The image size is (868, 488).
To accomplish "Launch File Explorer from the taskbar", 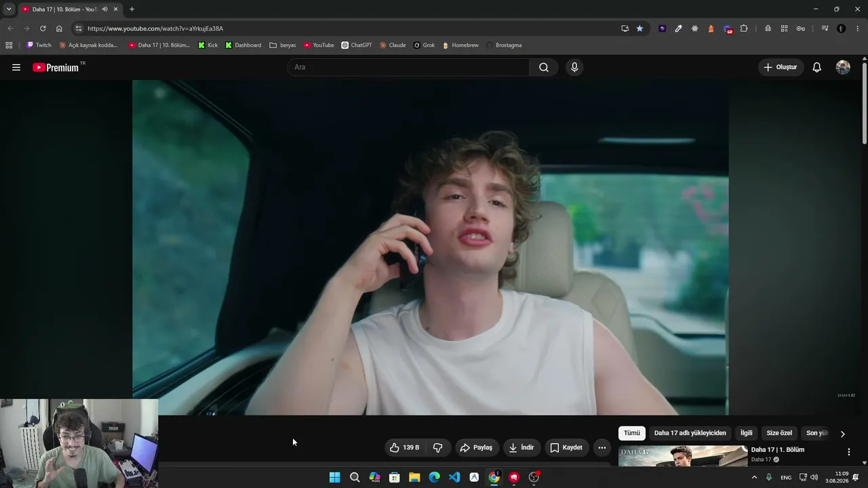I will tap(414, 477).
